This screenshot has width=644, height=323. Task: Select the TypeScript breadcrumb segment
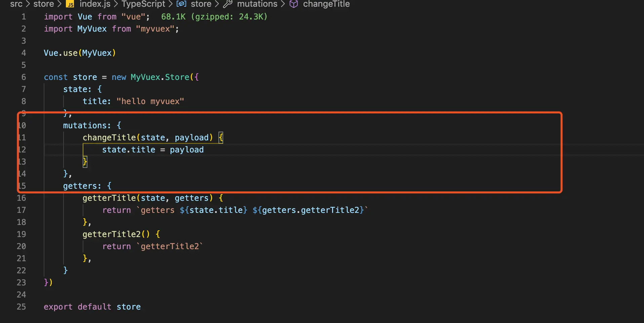point(144,4)
